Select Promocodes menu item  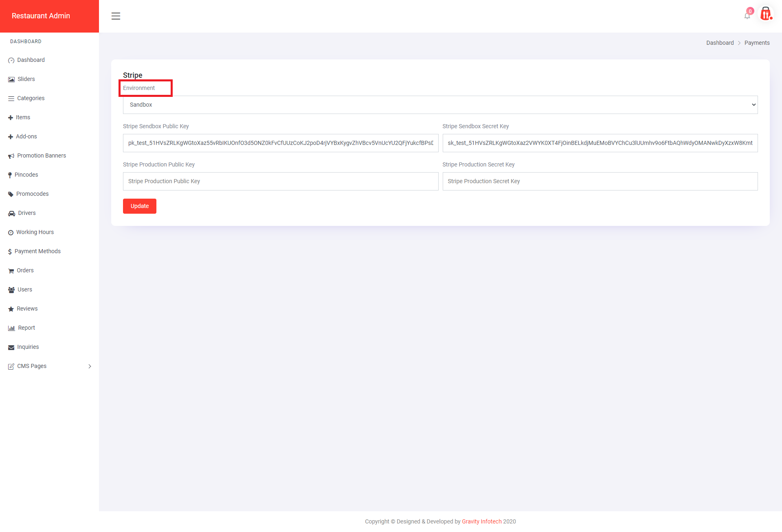(32, 194)
